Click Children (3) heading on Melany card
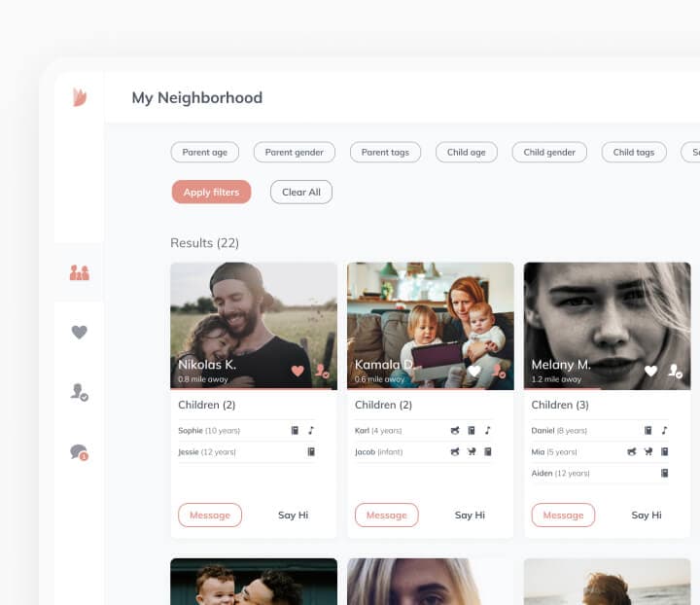This screenshot has height=605, width=700. point(560,405)
